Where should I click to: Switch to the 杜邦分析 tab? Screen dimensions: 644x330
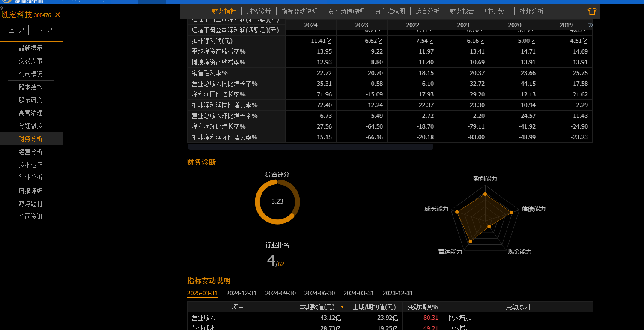pyautogui.click(x=531, y=11)
